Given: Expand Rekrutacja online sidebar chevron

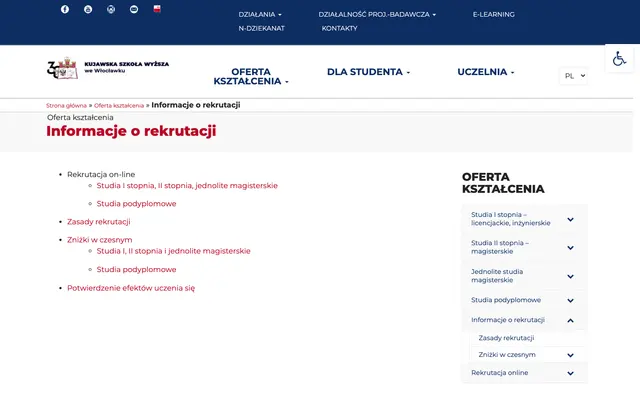Looking at the screenshot, I should tap(570, 373).
